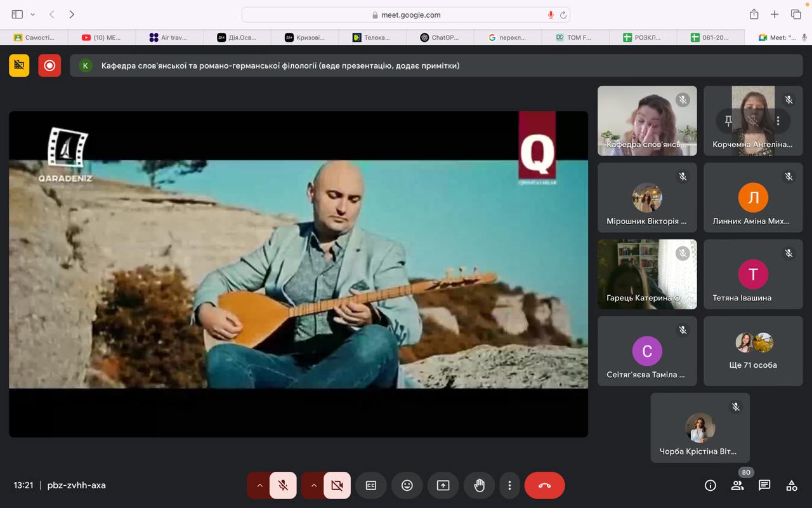Switch to the РОЗКЛ... tab
This screenshot has height=508, width=812.
643,37
